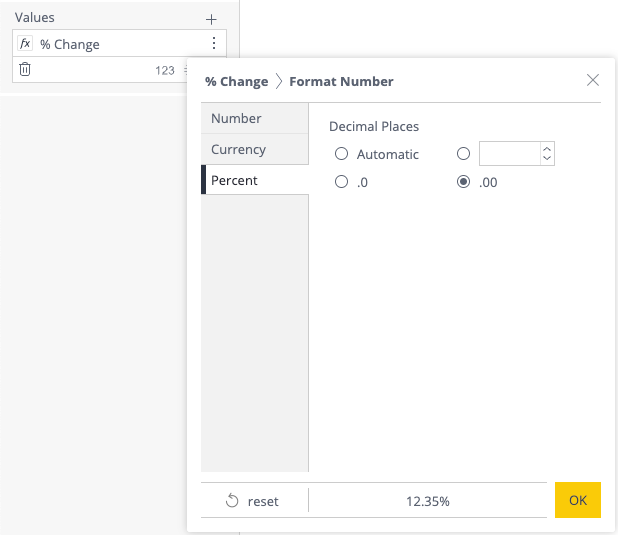Viewport: 618px width, 535px height.
Task: Click the custom decimal places input field
Action: tap(509, 154)
